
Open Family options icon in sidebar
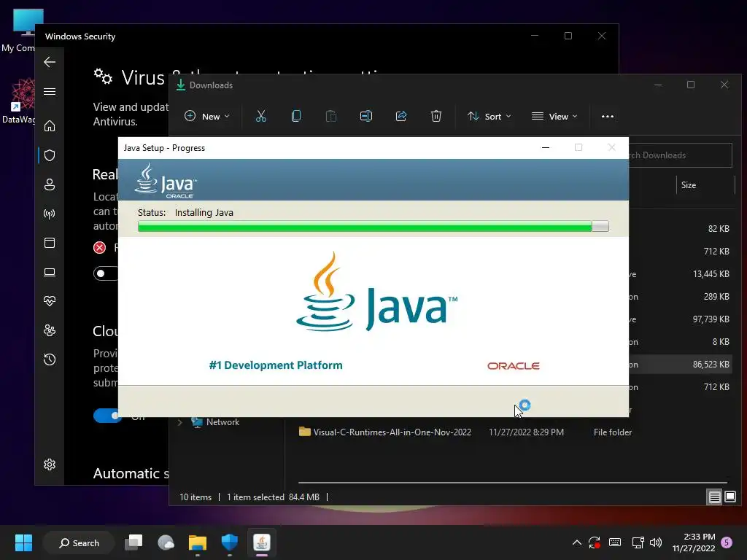click(50, 330)
